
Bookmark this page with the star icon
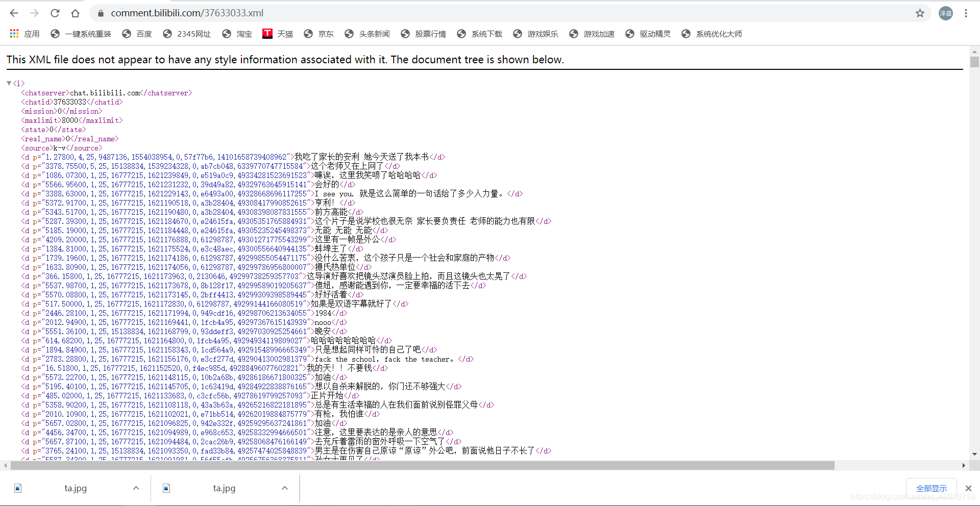920,13
